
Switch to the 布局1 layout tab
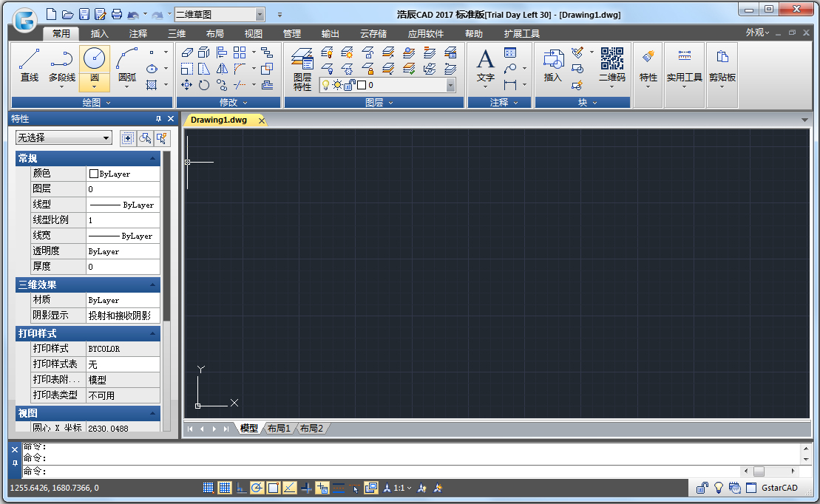tap(279, 428)
